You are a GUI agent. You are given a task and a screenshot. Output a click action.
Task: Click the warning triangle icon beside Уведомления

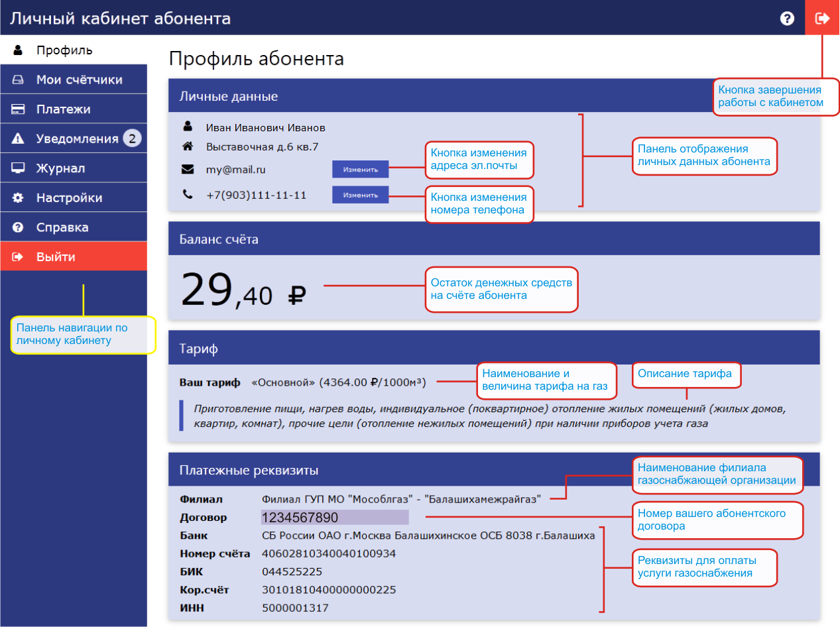pyautogui.click(x=19, y=139)
